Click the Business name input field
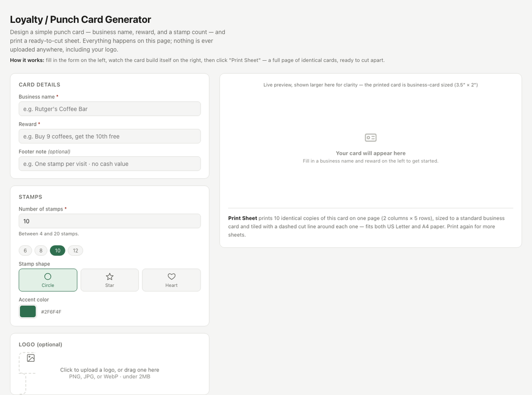The width and height of the screenshot is (532, 395). pos(110,109)
